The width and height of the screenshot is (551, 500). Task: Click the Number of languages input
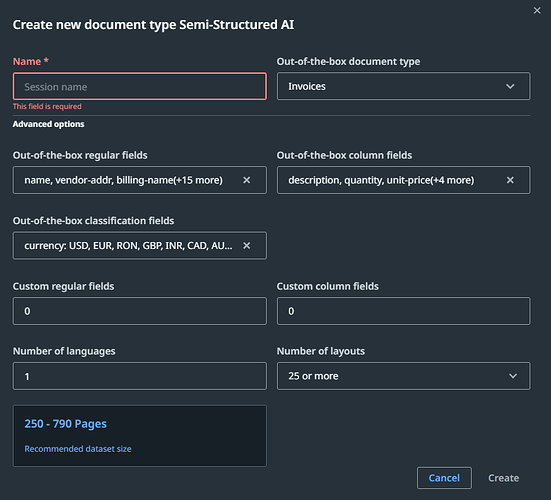click(x=140, y=376)
